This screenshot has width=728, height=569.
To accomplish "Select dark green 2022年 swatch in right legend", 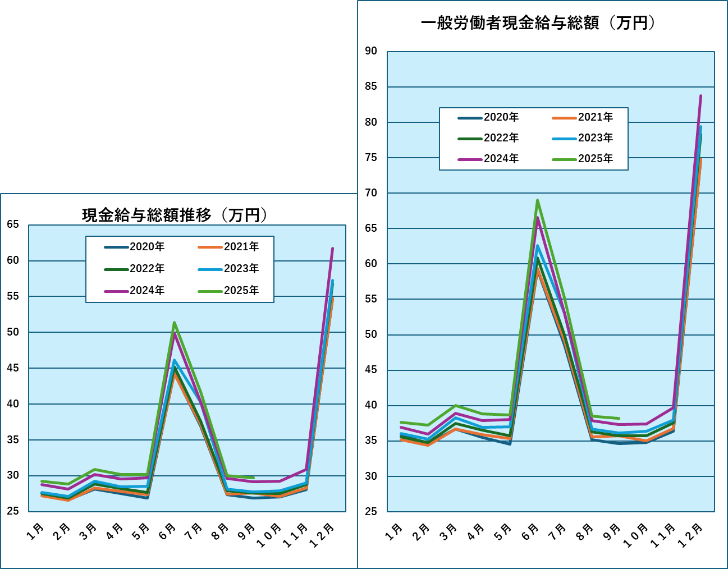I will pyautogui.click(x=470, y=139).
